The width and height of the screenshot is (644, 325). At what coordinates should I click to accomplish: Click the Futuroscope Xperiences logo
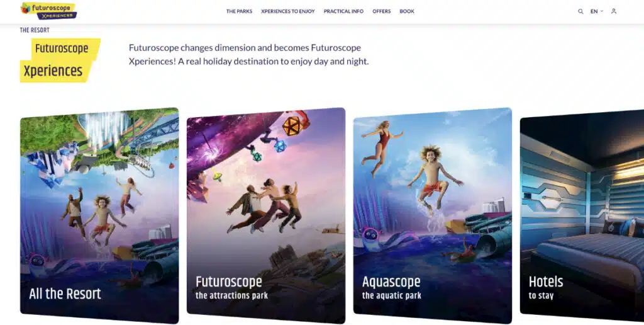[x=48, y=11]
